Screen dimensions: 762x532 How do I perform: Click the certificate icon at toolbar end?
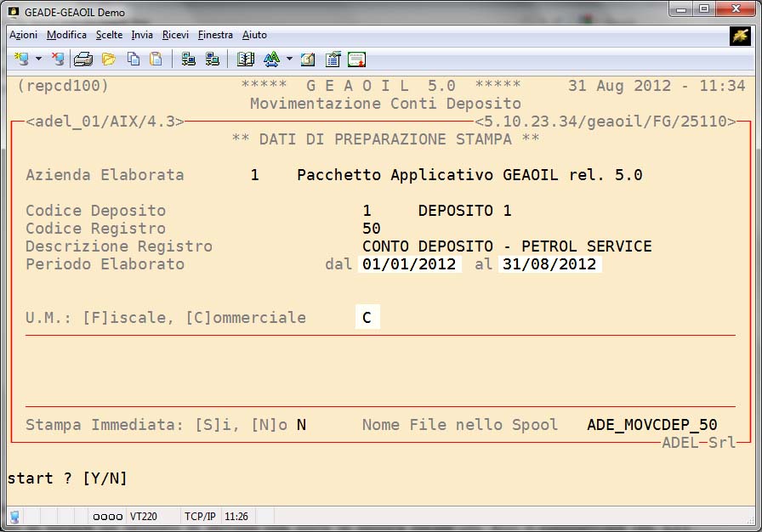[x=357, y=59]
